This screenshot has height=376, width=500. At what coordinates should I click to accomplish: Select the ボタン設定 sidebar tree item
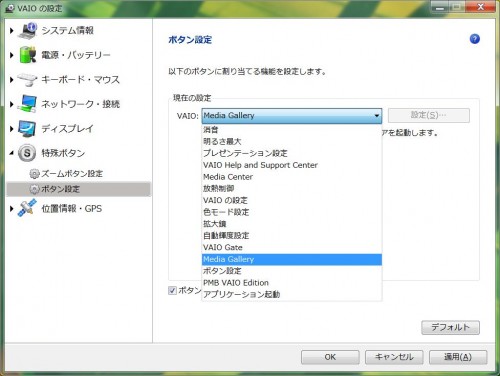pos(79,189)
